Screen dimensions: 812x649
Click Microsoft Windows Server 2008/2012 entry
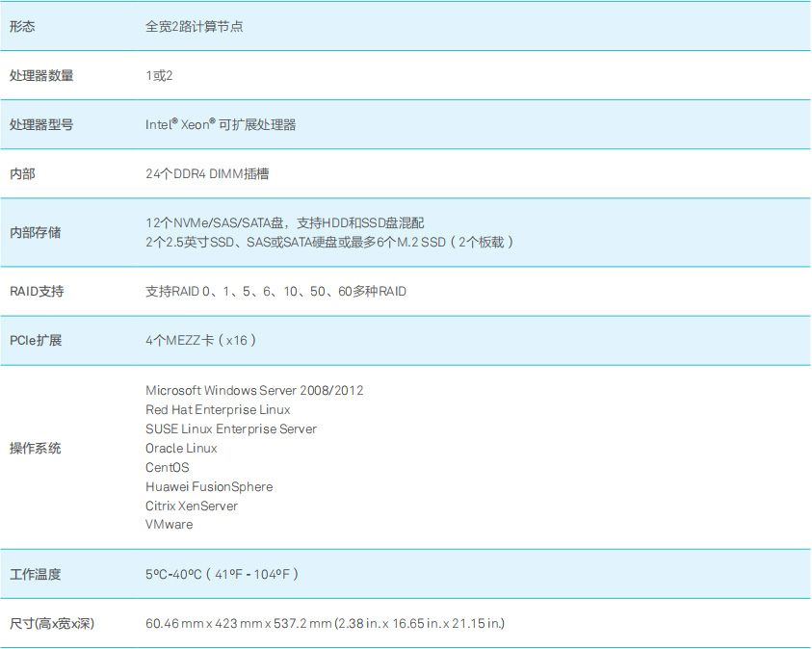pyautogui.click(x=254, y=390)
